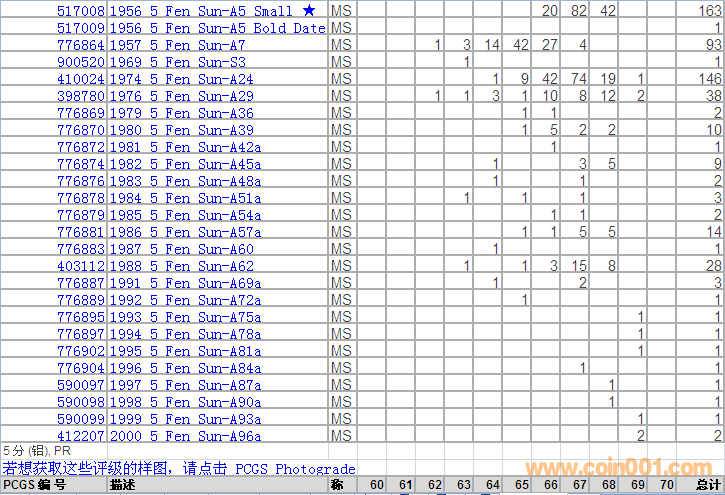
Task: Click the blue star beside Sun-A5 Small
Action: [309, 10]
